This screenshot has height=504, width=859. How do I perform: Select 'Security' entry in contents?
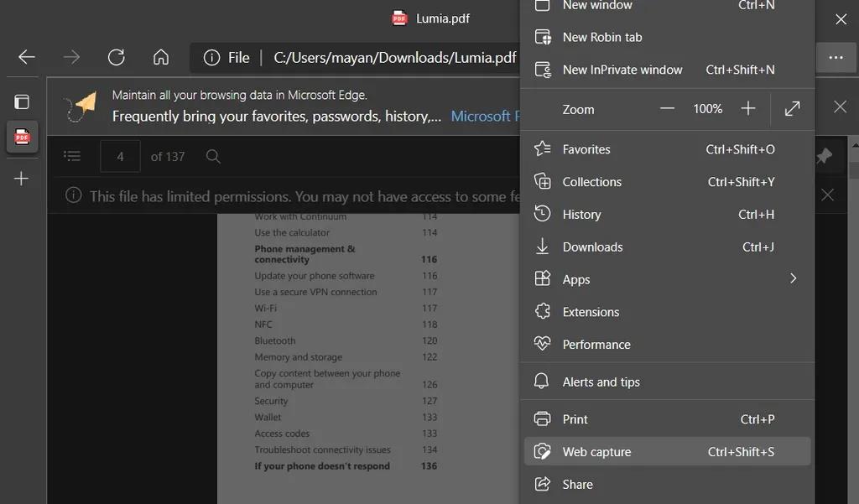coord(271,401)
